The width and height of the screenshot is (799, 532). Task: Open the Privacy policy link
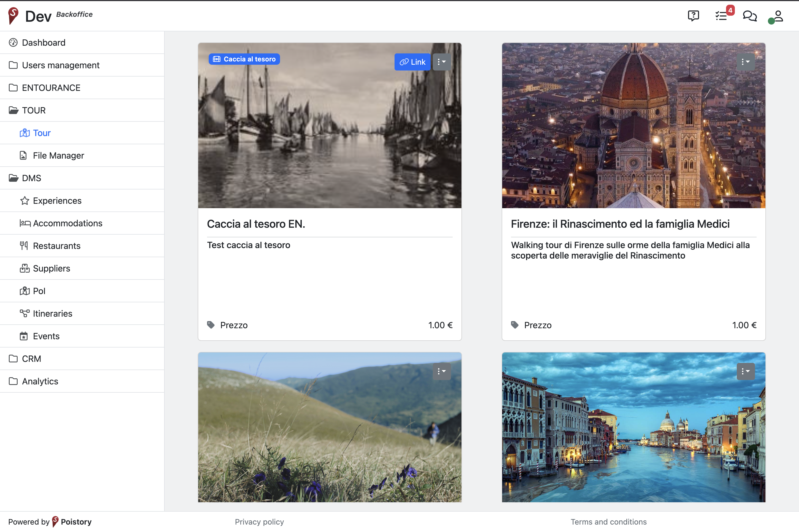259,522
